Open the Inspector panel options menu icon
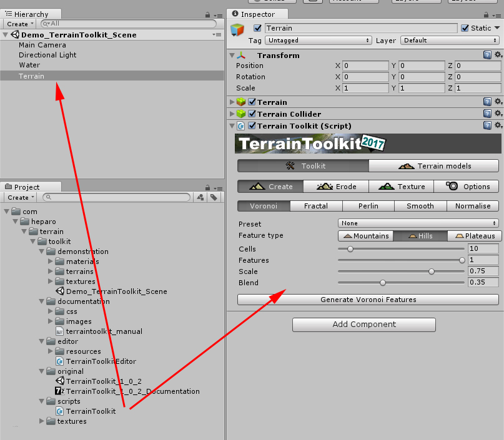 tap(497, 15)
